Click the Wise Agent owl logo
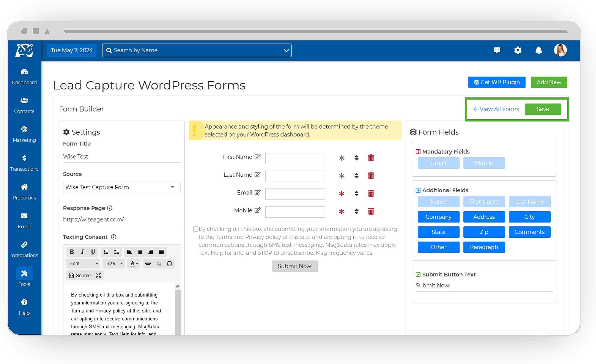Image resolution: width=596 pixels, height=364 pixels. (24, 50)
